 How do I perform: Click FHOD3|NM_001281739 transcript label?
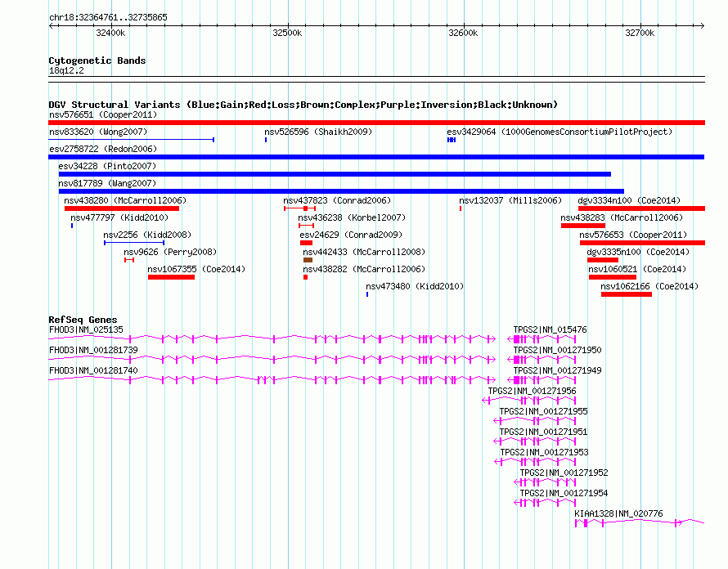[x=93, y=351]
